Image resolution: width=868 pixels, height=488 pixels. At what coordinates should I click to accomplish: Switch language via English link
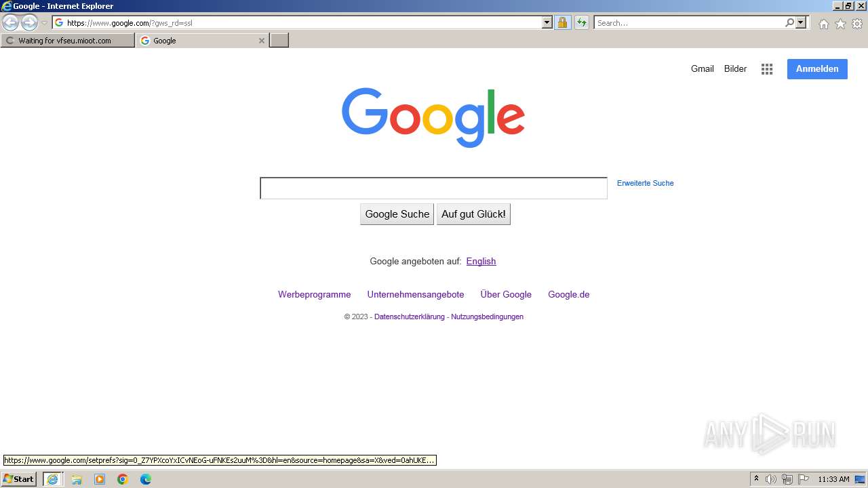click(481, 261)
